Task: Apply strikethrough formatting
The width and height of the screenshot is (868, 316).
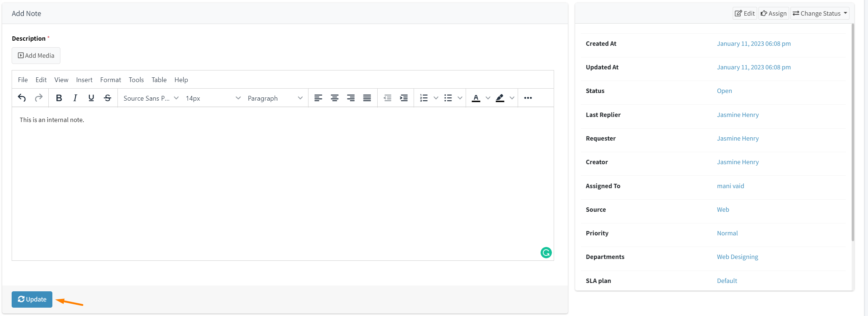Action: click(107, 98)
